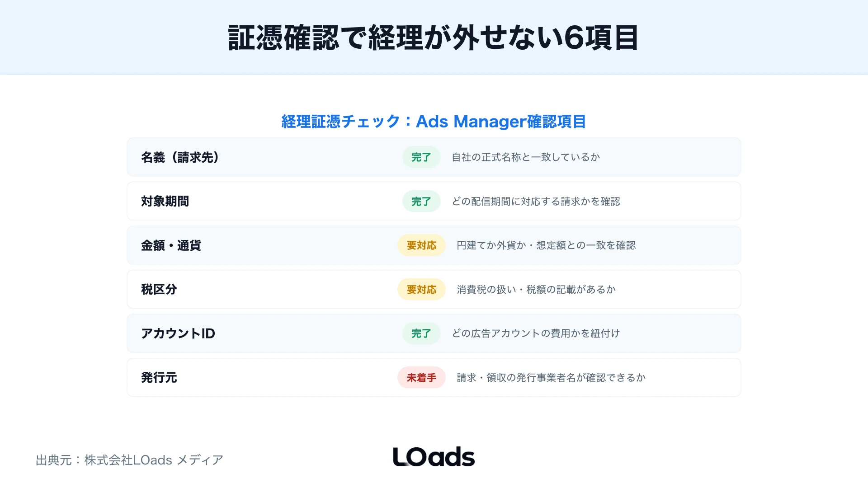Click the 完了 badge in 対象期間 row

pos(421,201)
